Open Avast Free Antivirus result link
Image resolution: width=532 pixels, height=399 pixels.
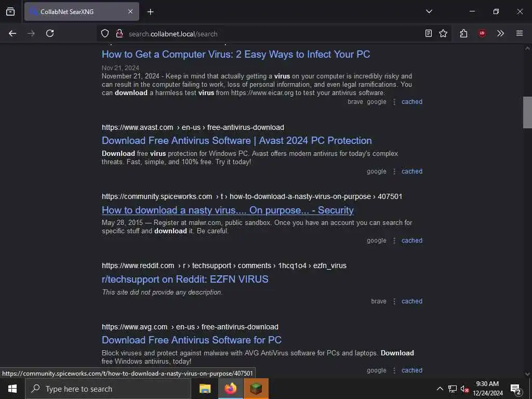coord(236,140)
